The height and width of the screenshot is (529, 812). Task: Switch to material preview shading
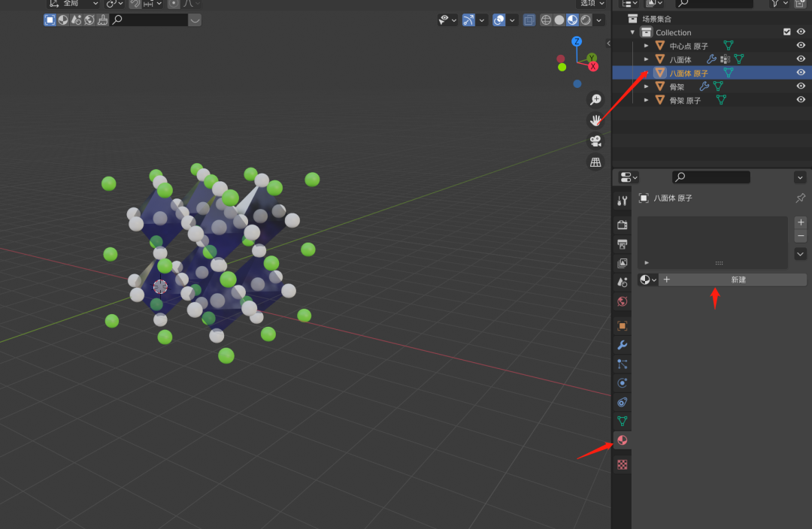pos(572,20)
